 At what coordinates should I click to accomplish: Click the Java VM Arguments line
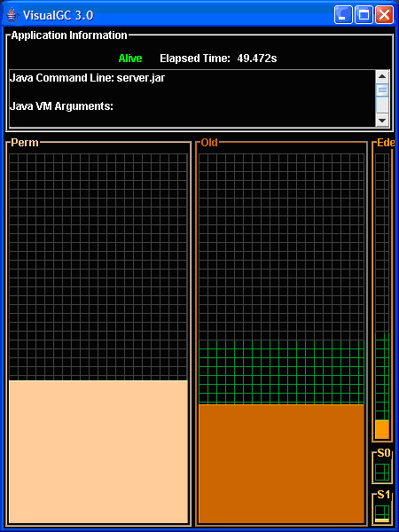(61, 106)
